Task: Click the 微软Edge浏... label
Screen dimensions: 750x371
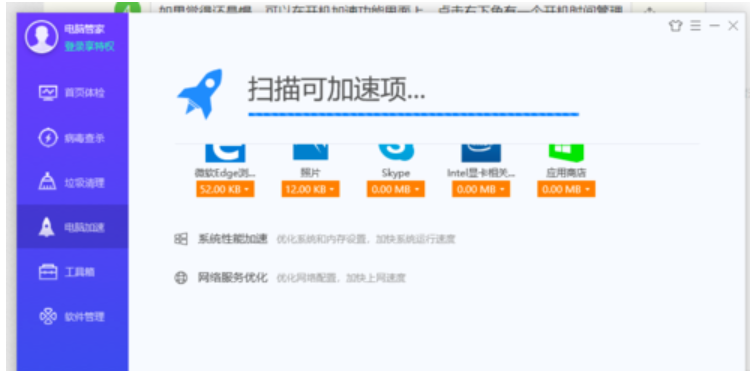Action: pyautogui.click(x=225, y=173)
